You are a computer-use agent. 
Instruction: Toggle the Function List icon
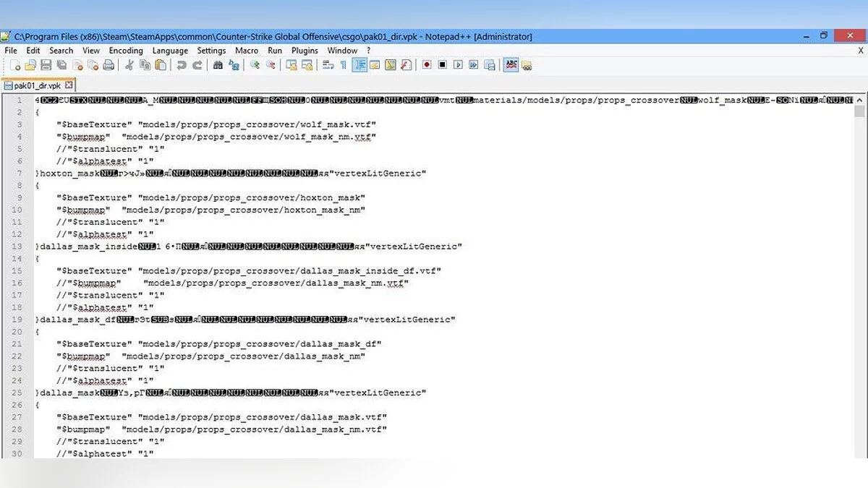(407, 65)
